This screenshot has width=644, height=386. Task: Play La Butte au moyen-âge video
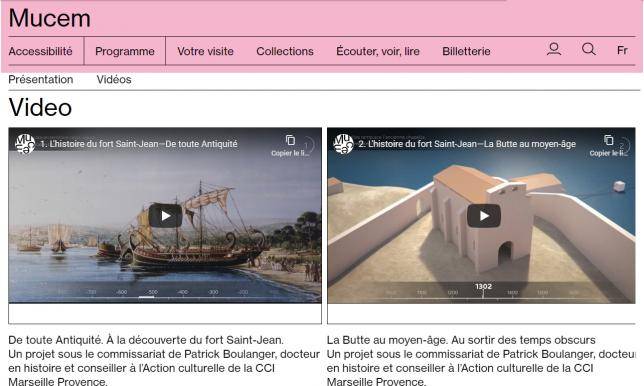tap(484, 216)
